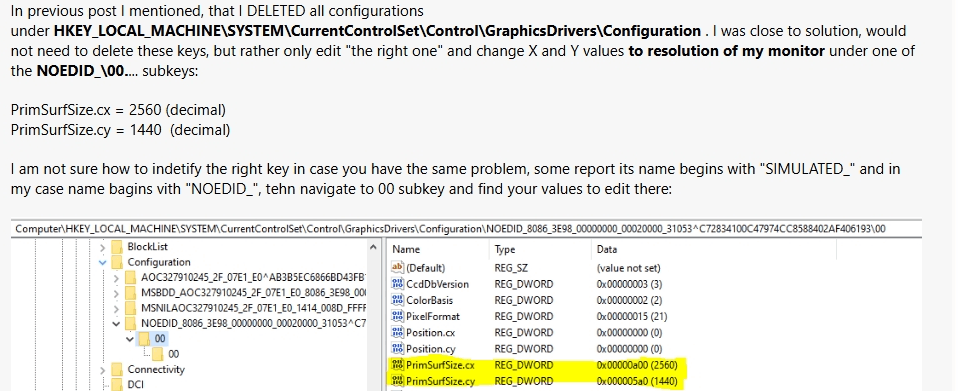This screenshot has height=391, width=960.
Task: Click the Configuration folder icon
Action: tap(116, 262)
